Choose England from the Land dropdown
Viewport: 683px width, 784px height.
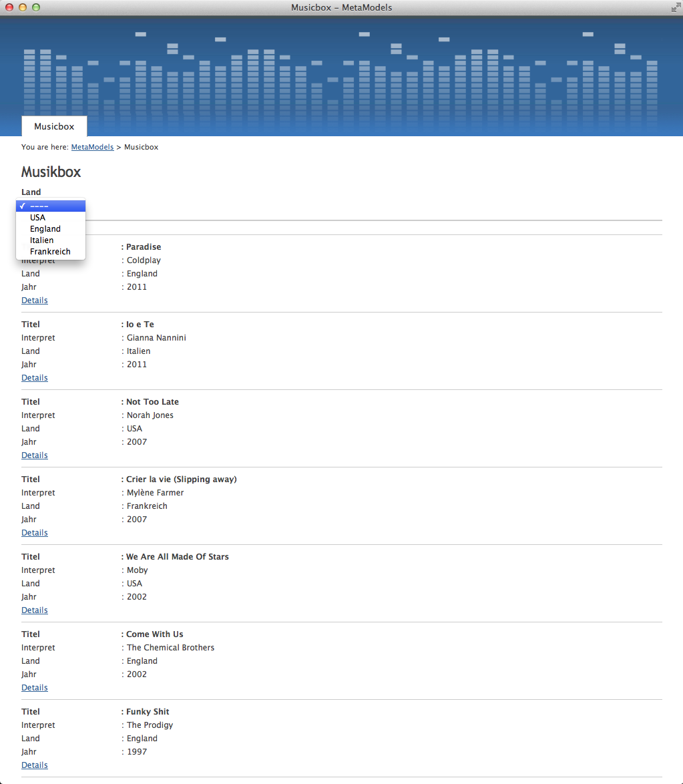[45, 229]
